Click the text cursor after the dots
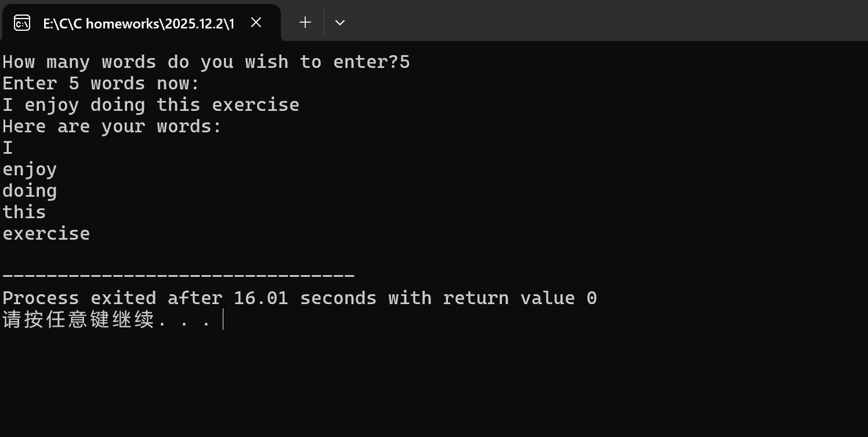This screenshot has height=437, width=868. (x=223, y=320)
